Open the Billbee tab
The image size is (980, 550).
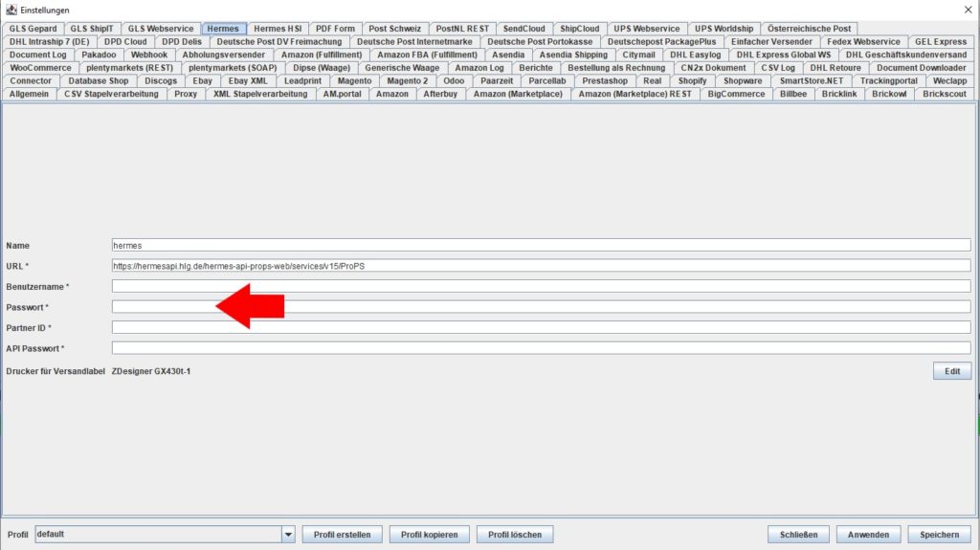coord(793,95)
